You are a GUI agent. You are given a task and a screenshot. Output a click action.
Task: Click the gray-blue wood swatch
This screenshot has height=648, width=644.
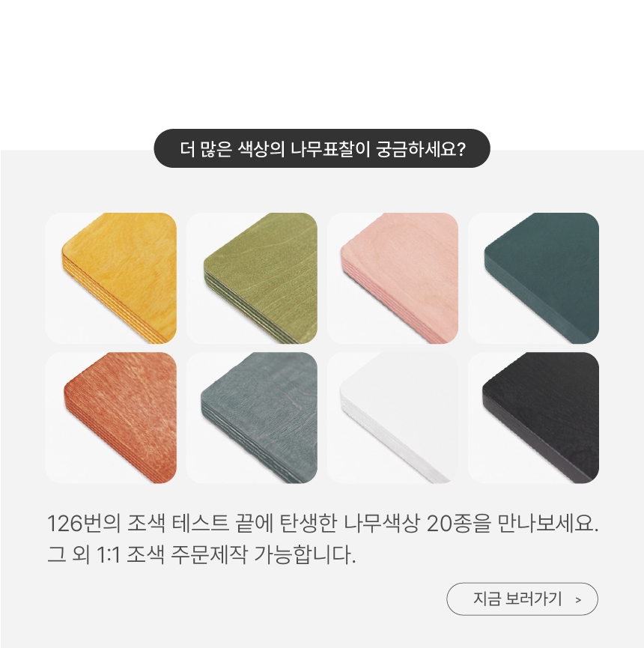click(x=252, y=418)
